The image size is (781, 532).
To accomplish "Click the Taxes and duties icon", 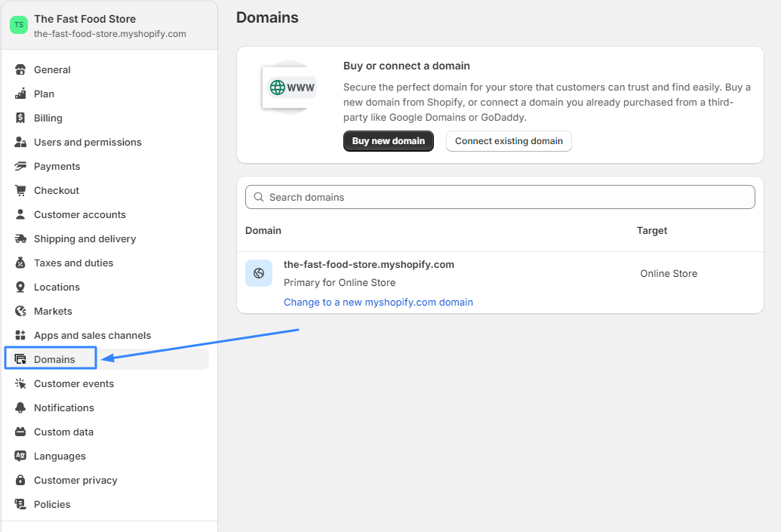I will pos(20,263).
